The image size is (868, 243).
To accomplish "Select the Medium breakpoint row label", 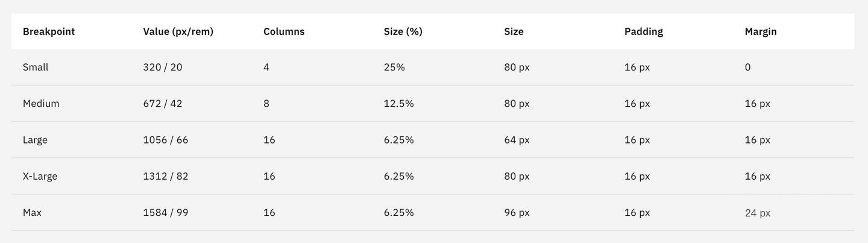I will 41,104.
